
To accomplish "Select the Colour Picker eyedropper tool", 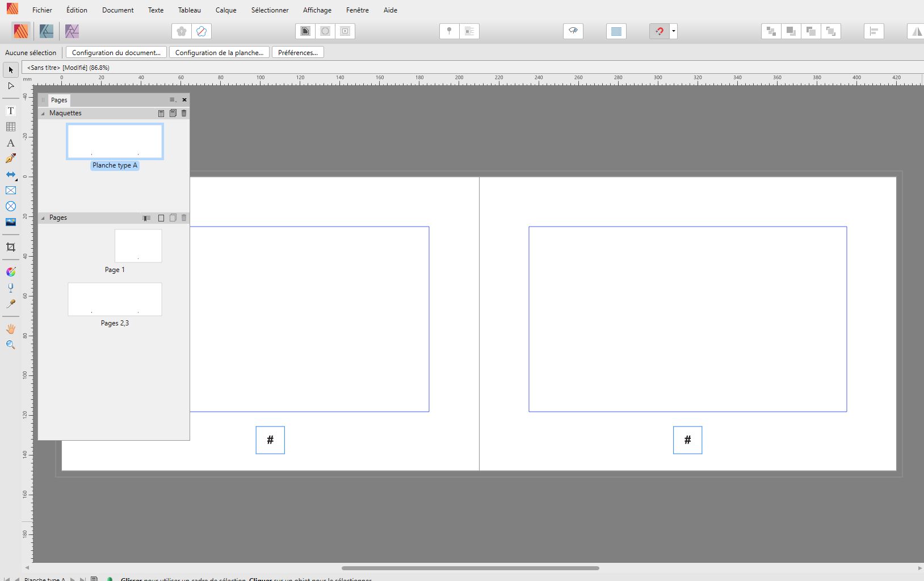I will click(11, 304).
